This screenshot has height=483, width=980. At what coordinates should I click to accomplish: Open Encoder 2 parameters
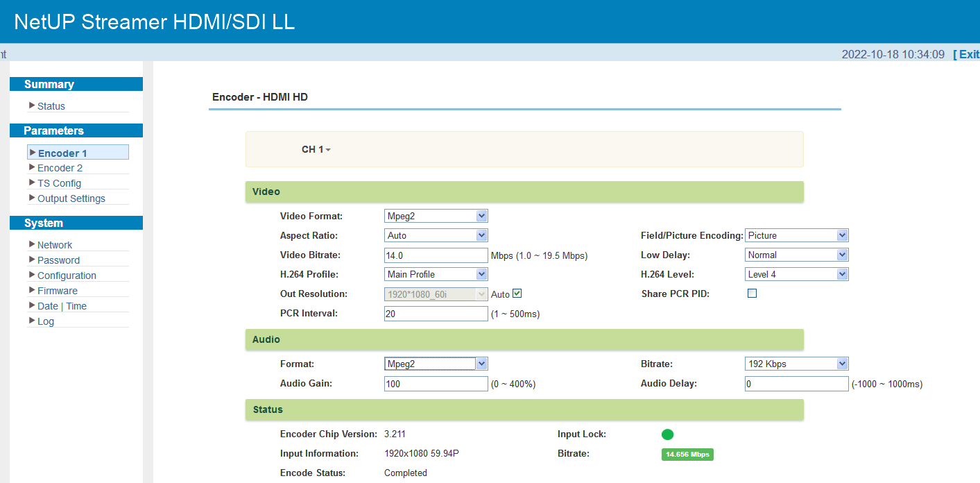60,168
